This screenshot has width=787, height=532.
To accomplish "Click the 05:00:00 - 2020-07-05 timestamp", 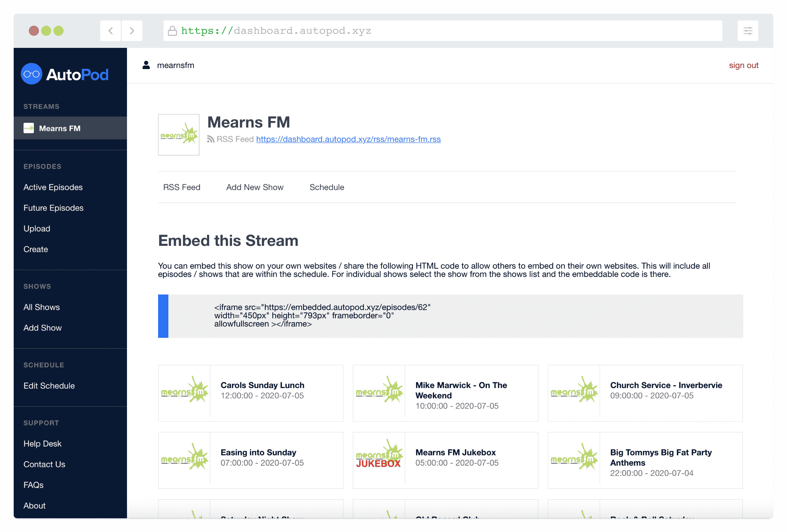I will pos(457,463).
